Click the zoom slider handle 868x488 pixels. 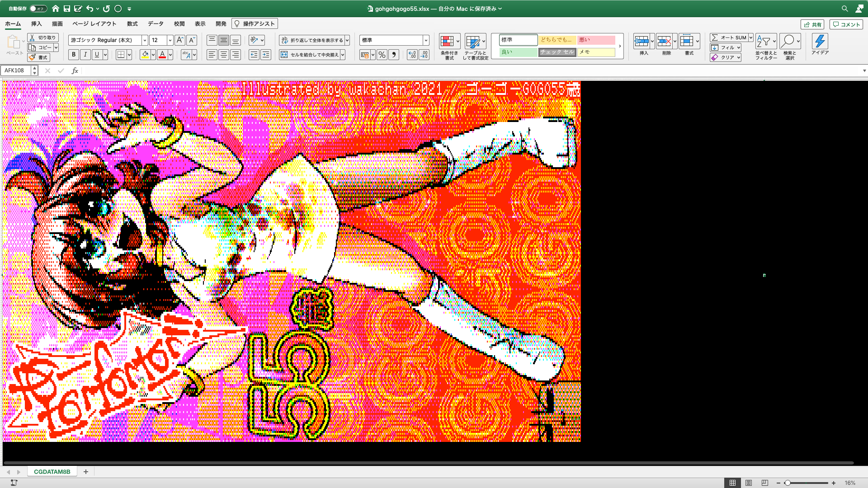(787, 483)
